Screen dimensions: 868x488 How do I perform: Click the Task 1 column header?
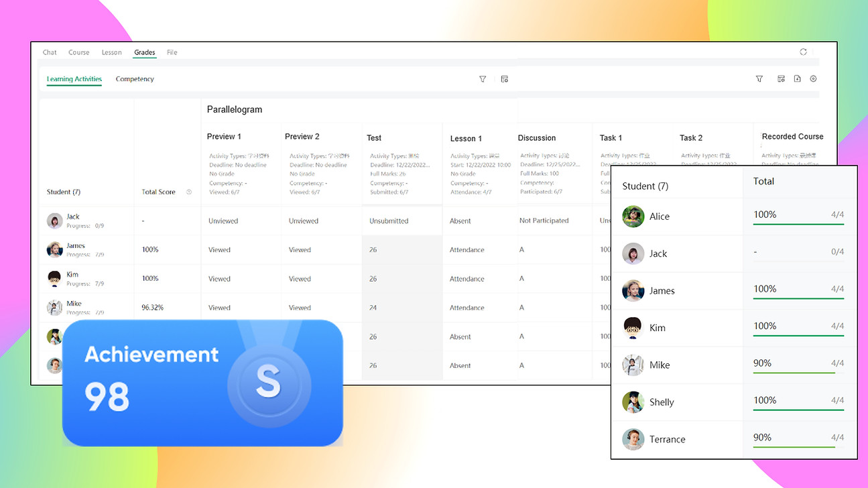pyautogui.click(x=611, y=138)
